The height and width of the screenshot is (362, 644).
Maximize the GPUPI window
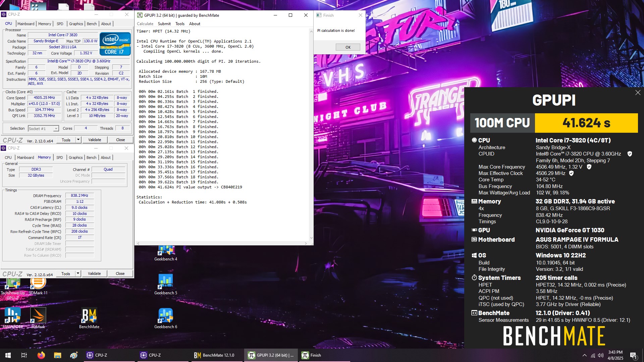tap(290, 15)
